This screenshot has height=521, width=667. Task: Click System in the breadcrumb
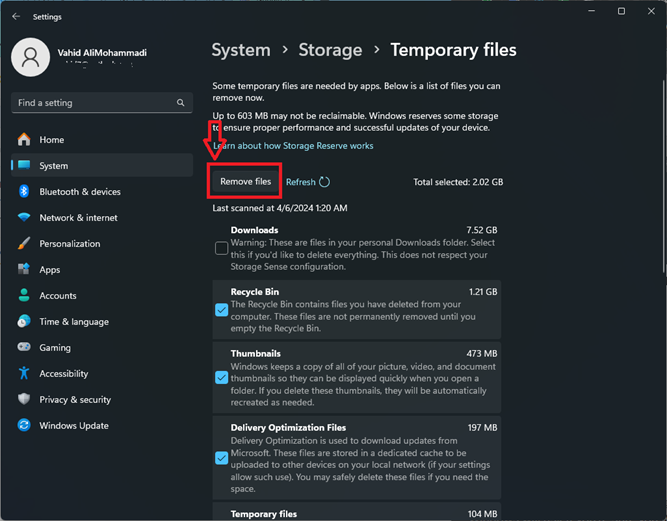[x=241, y=50]
